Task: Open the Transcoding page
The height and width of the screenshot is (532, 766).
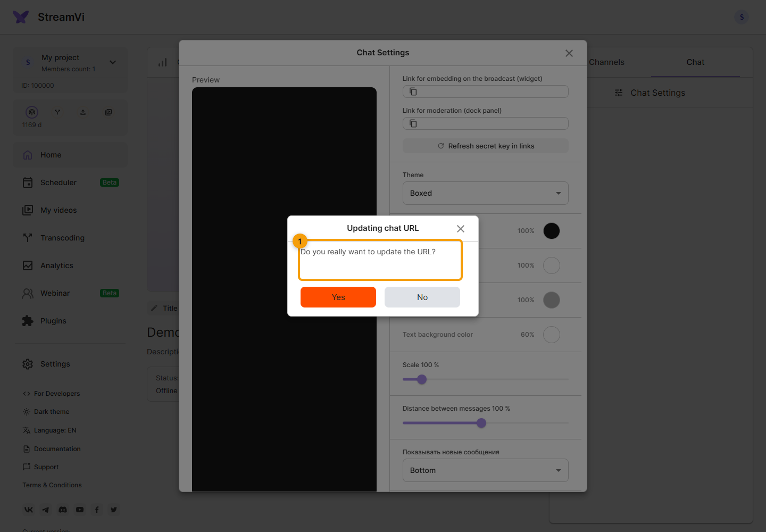Action: click(70, 238)
